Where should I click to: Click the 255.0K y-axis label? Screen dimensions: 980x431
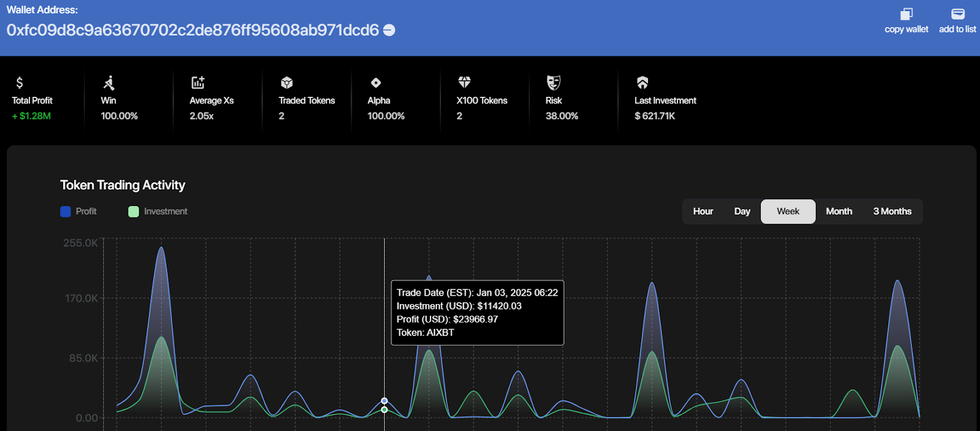click(x=80, y=243)
